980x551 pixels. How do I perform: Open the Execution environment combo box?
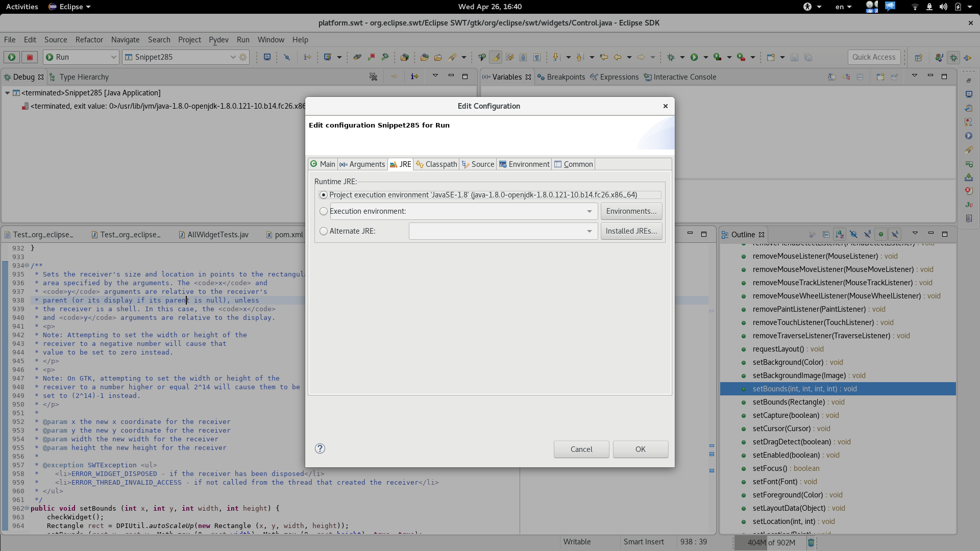pyautogui.click(x=463, y=211)
